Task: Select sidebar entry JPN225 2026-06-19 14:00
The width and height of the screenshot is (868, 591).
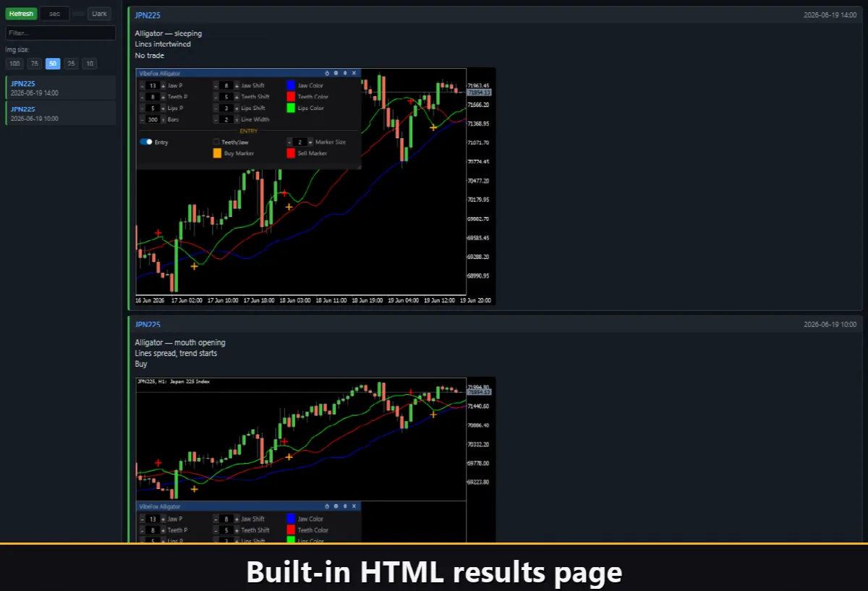Action: (61, 88)
